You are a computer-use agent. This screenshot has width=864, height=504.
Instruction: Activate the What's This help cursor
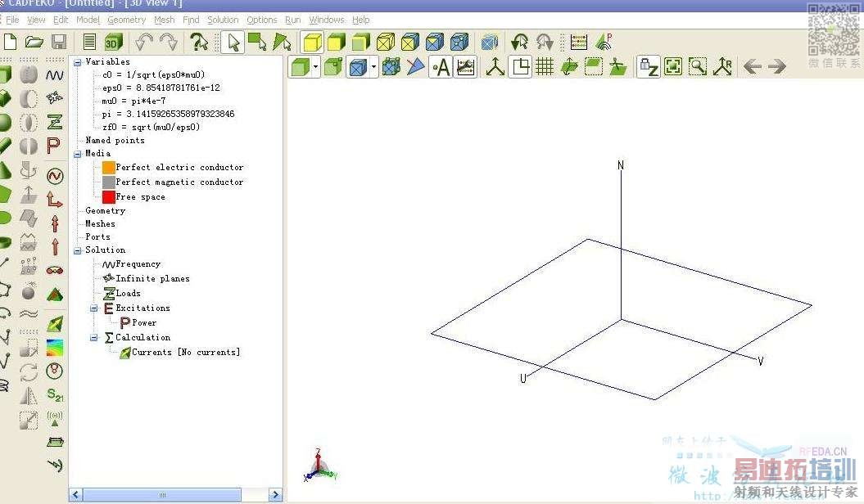click(198, 42)
